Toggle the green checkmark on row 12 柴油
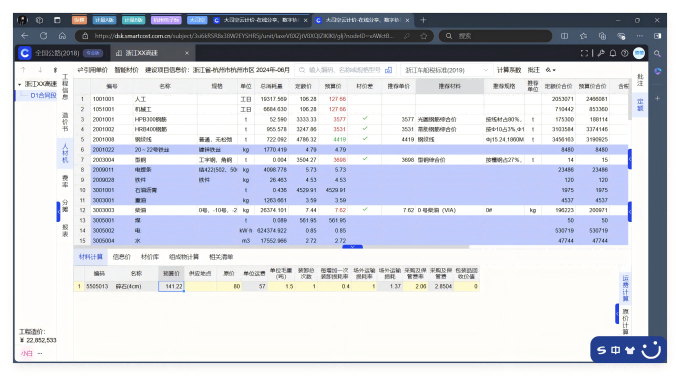 coord(365,209)
